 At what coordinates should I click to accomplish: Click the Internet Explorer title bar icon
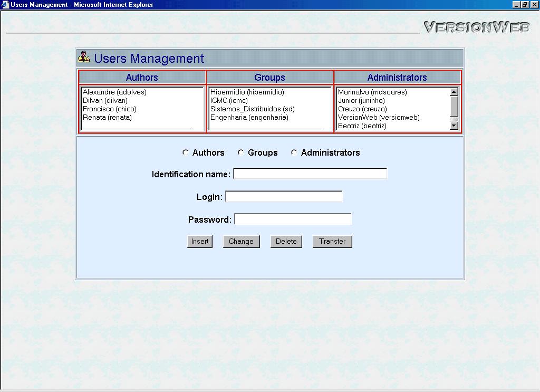[x=5, y=5]
